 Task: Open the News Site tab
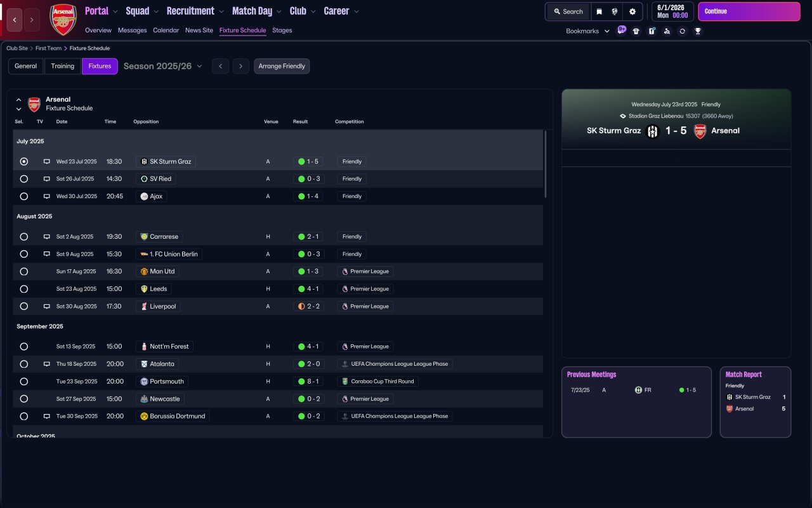point(199,30)
